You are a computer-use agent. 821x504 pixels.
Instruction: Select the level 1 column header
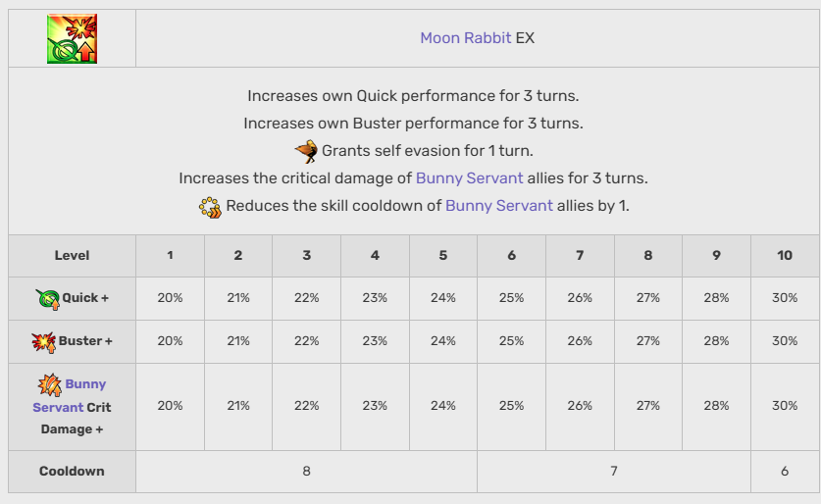[x=170, y=256]
